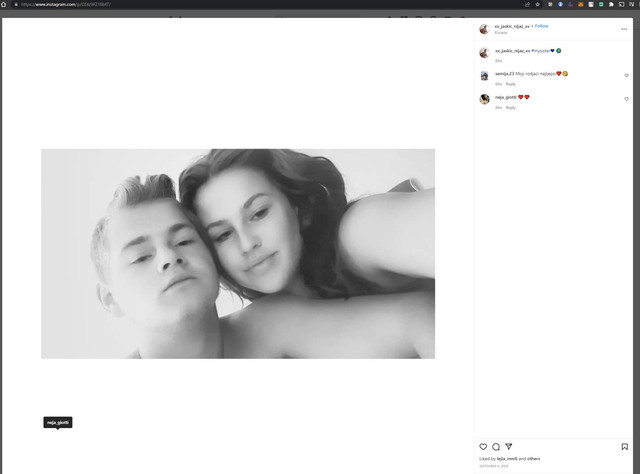
Task: Open the three-dot options menu in post header
Action: (x=624, y=29)
